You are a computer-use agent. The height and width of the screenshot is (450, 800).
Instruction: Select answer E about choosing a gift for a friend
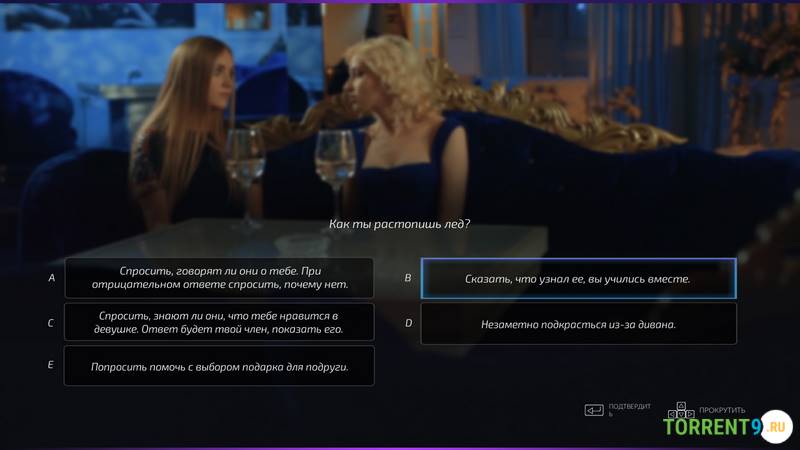tap(219, 366)
